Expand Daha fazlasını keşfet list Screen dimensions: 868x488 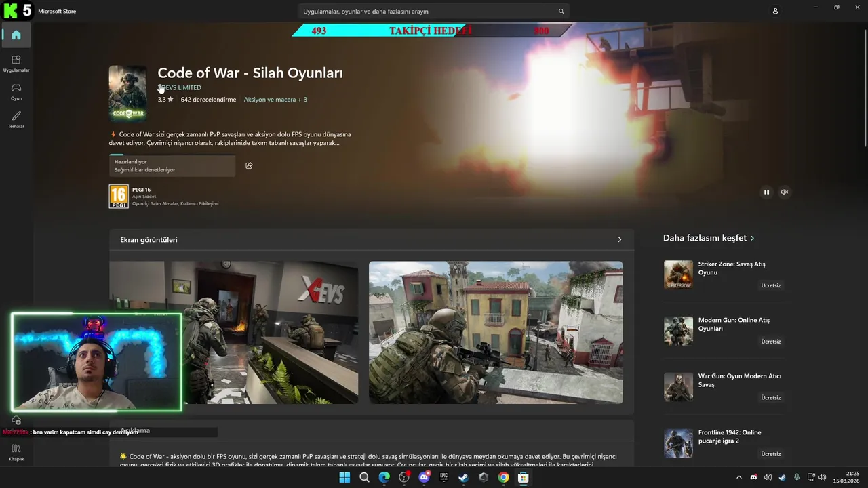tap(752, 238)
